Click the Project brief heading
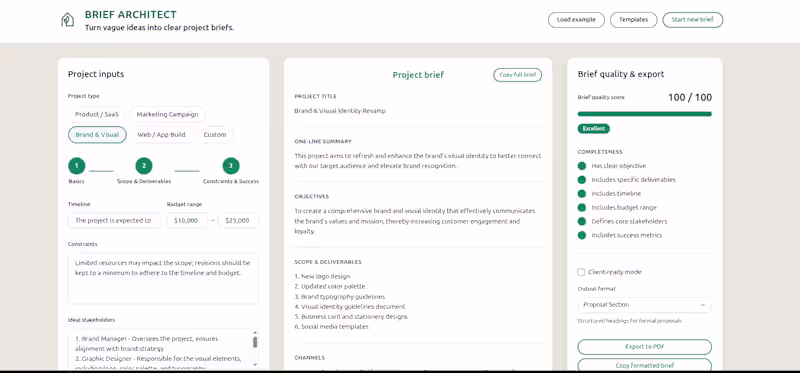 [x=418, y=75]
